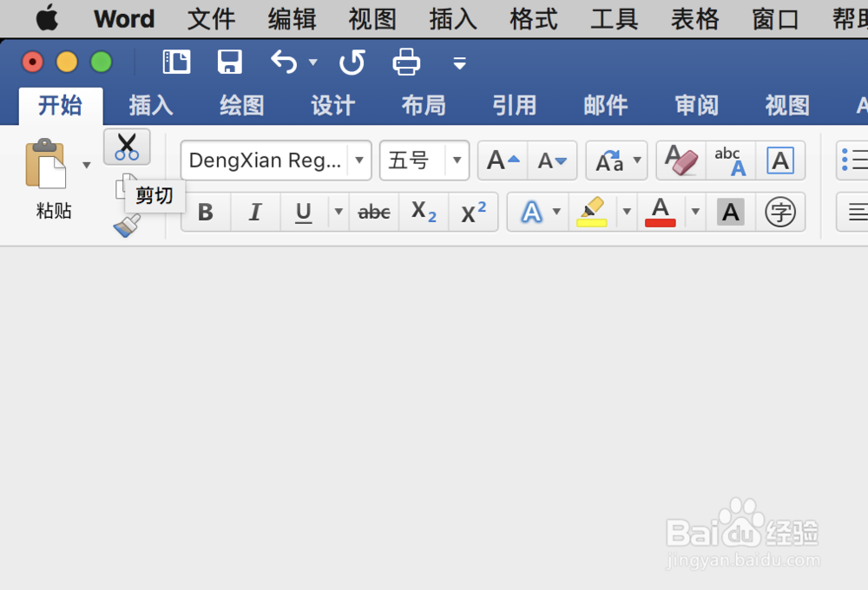Toggle Superscript X² formatting
The image size is (868, 590).
(473, 212)
